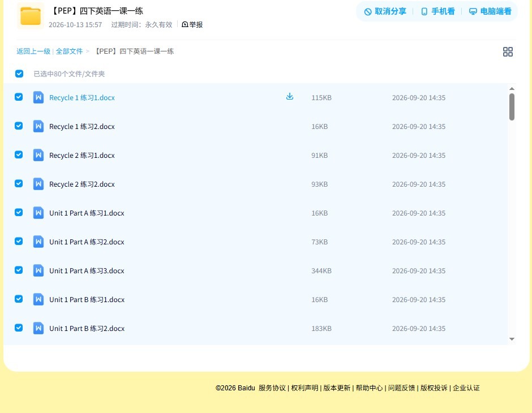
Task: Click Word icon for Recycle 1 练习2.docx
Action: click(38, 126)
